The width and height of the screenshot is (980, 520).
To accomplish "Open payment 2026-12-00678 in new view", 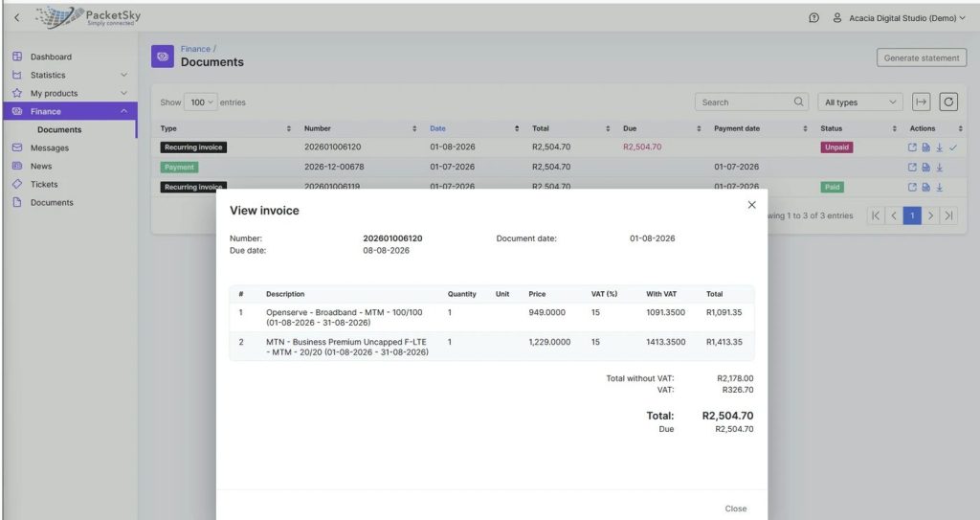I will tap(912, 167).
